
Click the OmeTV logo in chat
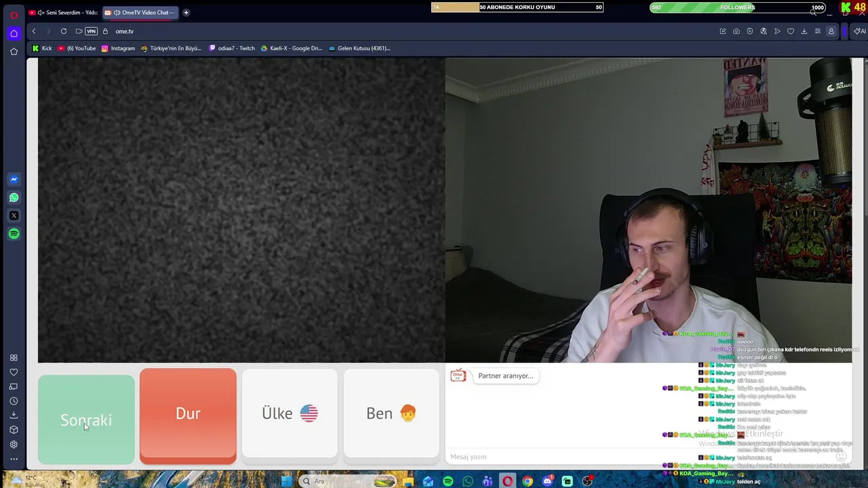tap(458, 375)
